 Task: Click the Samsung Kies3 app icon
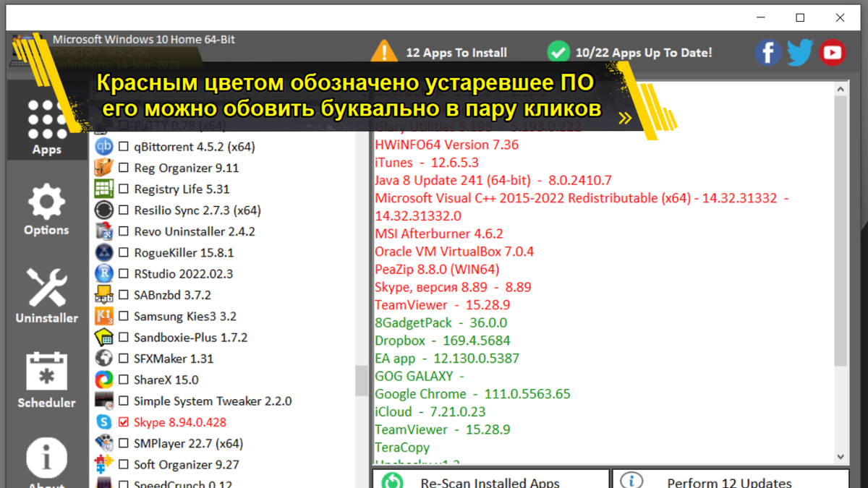pyautogui.click(x=104, y=316)
